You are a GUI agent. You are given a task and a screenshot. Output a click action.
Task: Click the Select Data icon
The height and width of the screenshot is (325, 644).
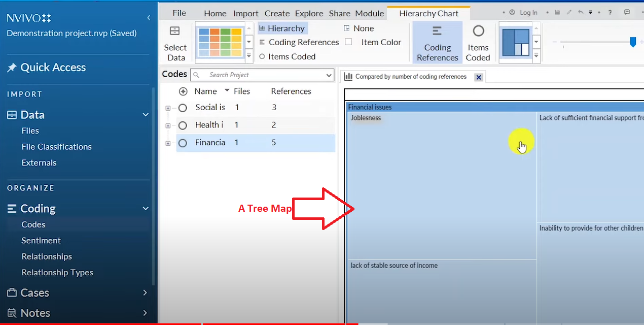click(x=174, y=31)
